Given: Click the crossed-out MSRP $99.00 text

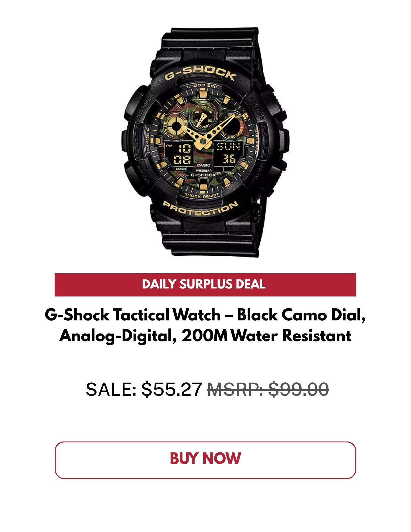Looking at the screenshot, I should point(268,389).
